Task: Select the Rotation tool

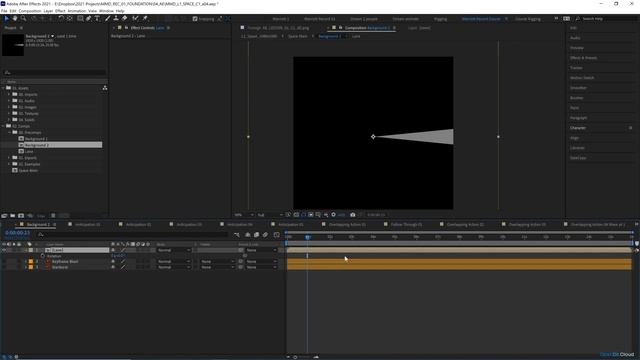Action: tap(61, 18)
